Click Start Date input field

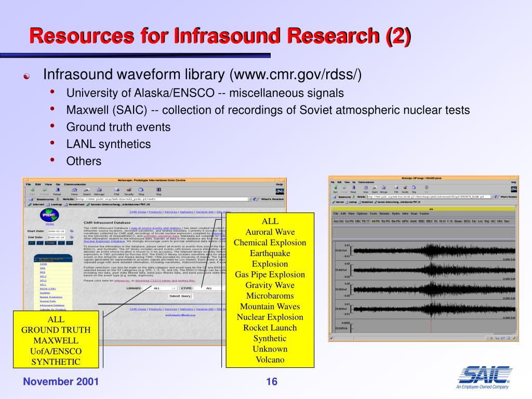(57, 231)
